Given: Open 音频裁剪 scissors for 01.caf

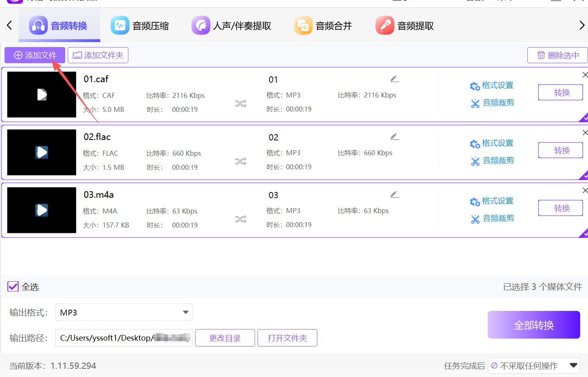Looking at the screenshot, I should pyautogui.click(x=493, y=103).
